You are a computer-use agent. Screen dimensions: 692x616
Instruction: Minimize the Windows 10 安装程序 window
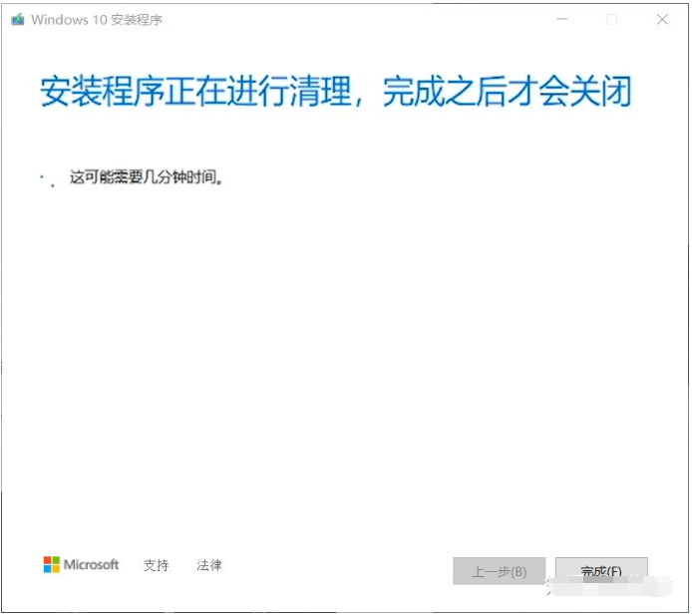click(561, 19)
